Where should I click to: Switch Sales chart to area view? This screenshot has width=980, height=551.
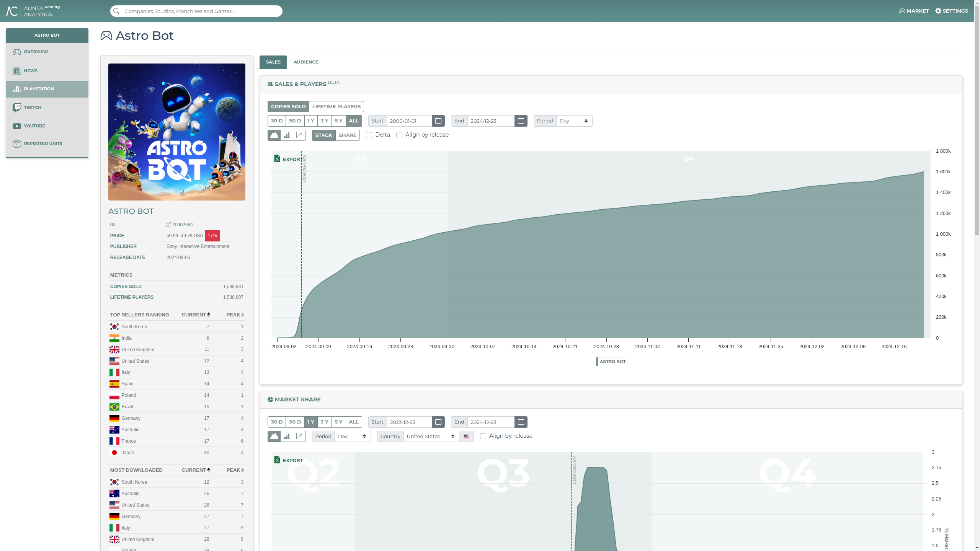tap(274, 135)
